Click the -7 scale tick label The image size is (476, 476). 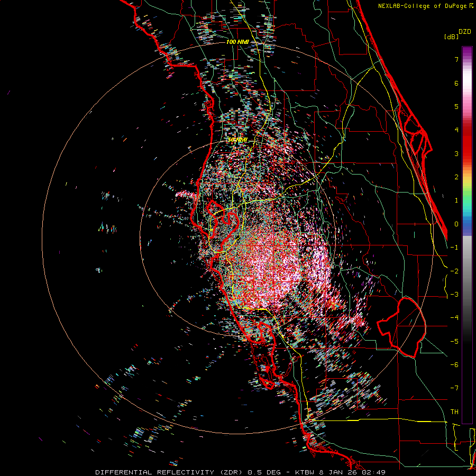[x=454, y=388]
